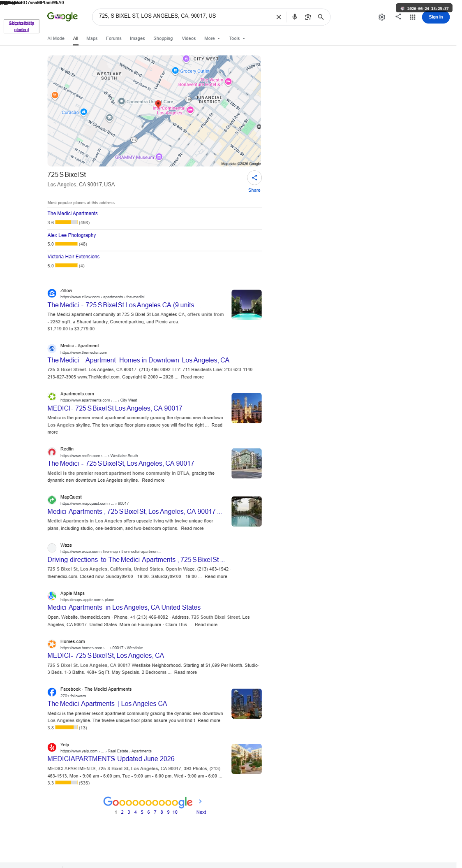Viewport: 462px width, 868px height.
Task: Click Zillow favicon in results
Action: coord(52,293)
